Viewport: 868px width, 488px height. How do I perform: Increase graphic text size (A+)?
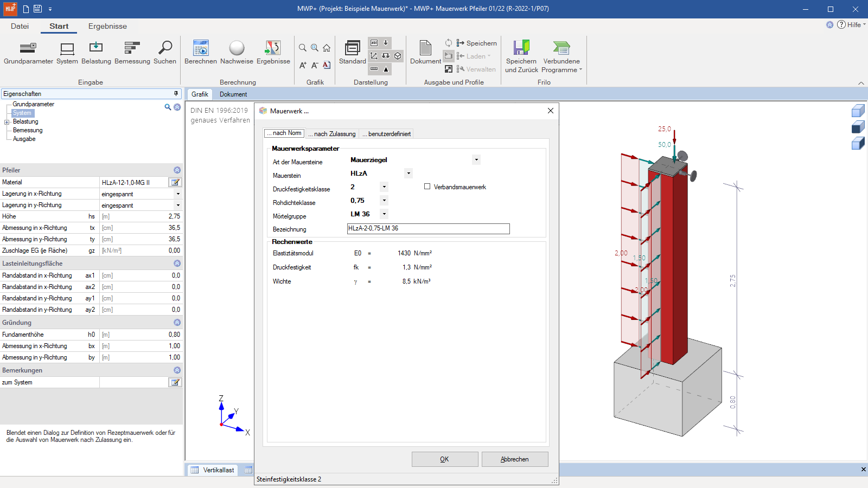pyautogui.click(x=303, y=65)
